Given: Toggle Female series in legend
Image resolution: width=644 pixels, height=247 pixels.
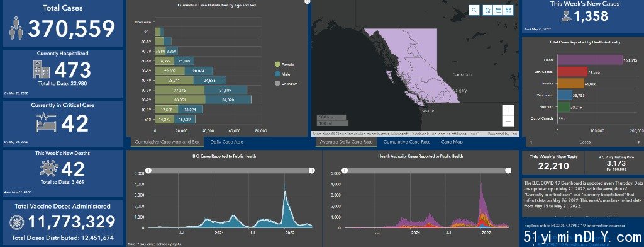Looking at the screenshot, I should click(284, 65).
